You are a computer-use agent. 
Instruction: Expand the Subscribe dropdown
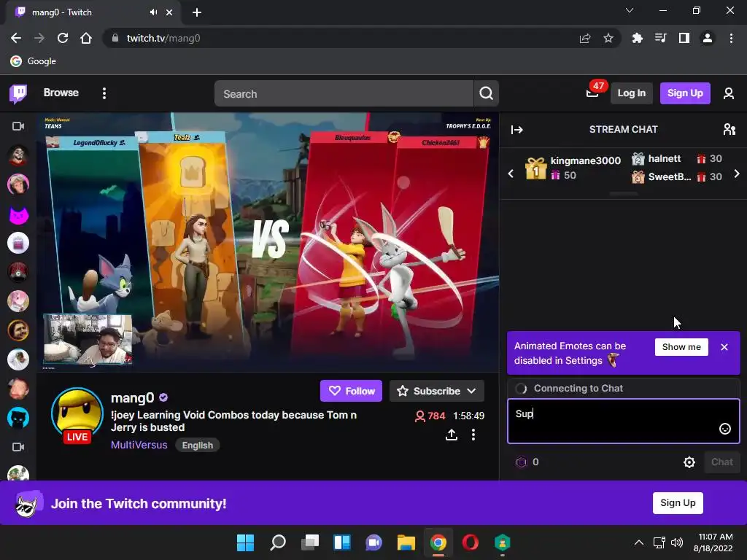pyautogui.click(x=472, y=391)
